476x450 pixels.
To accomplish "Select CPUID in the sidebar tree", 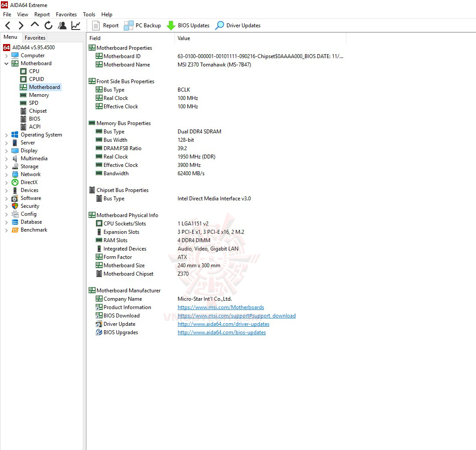I will coord(37,79).
